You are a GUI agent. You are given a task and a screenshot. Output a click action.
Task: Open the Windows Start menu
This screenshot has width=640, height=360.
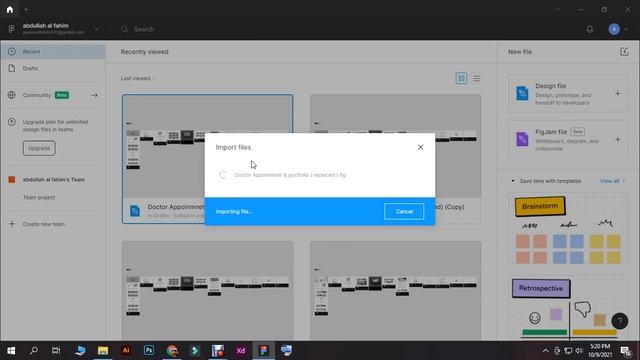(x=11, y=351)
